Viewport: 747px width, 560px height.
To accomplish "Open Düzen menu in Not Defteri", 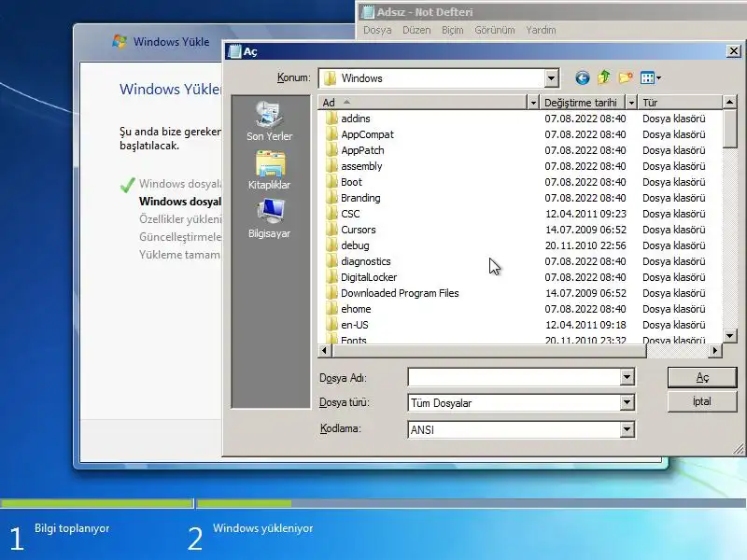I will (416, 30).
